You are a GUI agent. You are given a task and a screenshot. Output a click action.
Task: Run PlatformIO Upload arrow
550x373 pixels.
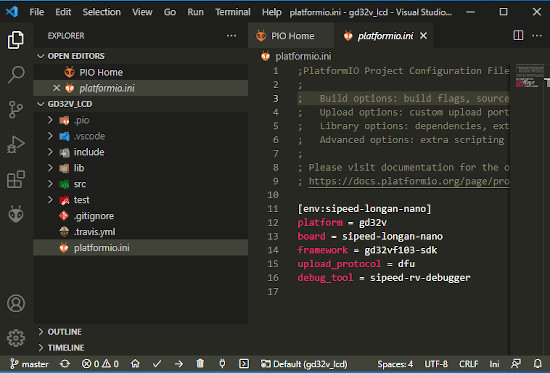179,364
